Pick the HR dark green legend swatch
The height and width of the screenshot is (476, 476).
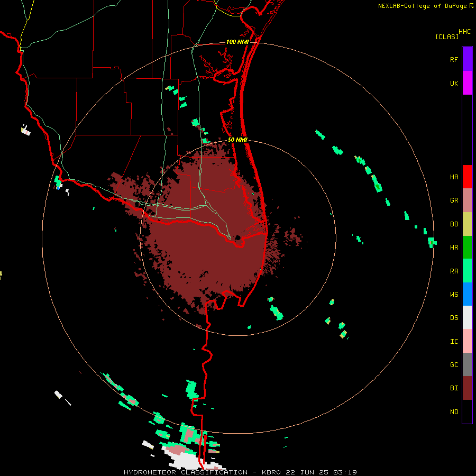467,248
